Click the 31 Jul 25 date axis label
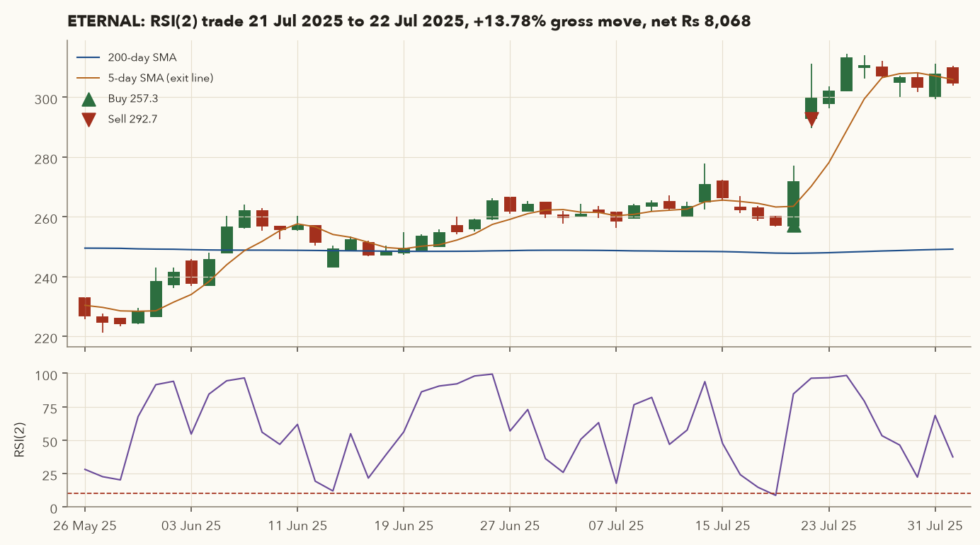This screenshot has height=545, width=980. (935, 526)
